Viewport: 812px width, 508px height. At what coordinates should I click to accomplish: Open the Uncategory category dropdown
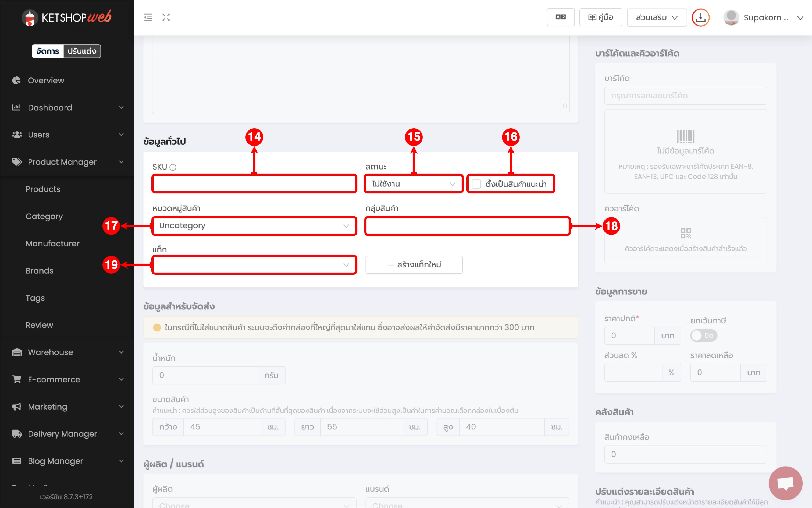click(254, 226)
